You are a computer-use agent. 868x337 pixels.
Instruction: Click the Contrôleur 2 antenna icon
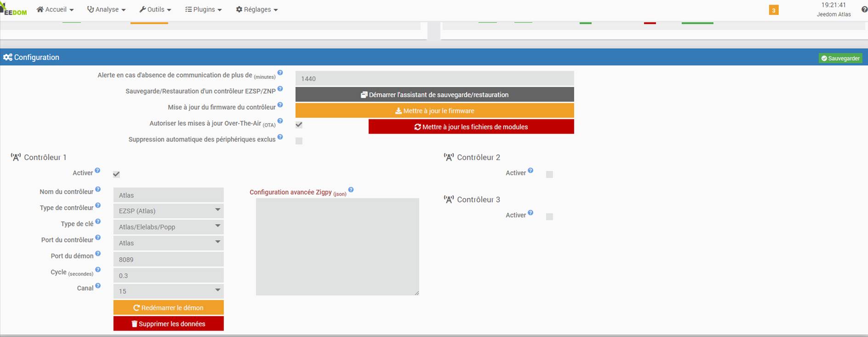(449, 157)
